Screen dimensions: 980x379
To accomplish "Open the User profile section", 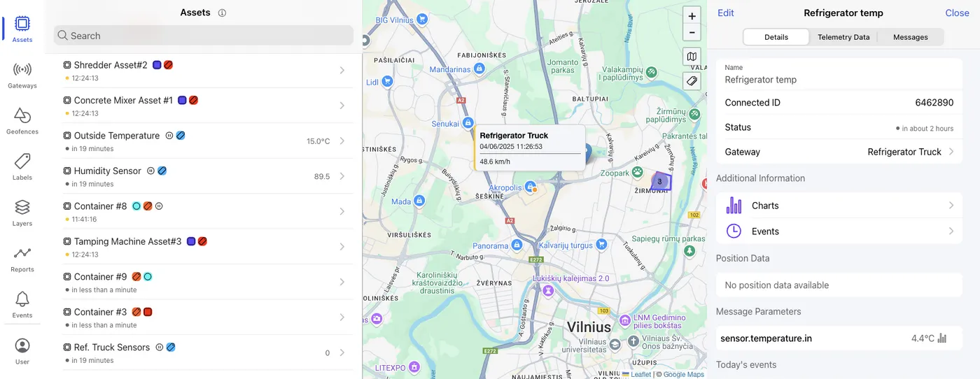I will 22,351.
